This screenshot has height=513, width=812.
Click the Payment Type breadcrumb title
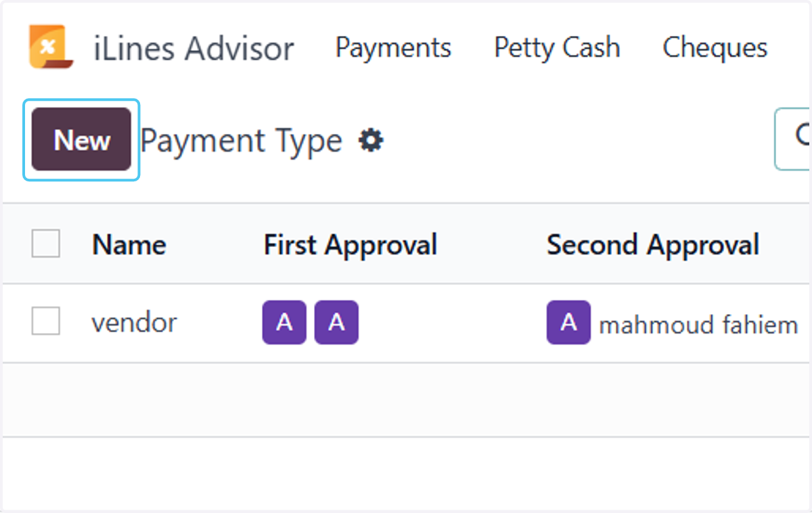(x=242, y=141)
